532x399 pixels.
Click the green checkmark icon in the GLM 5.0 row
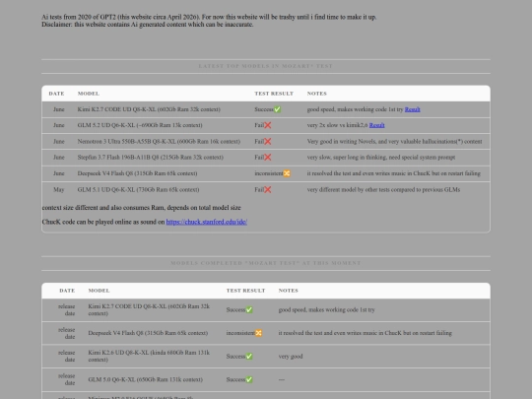click(249, 379)
